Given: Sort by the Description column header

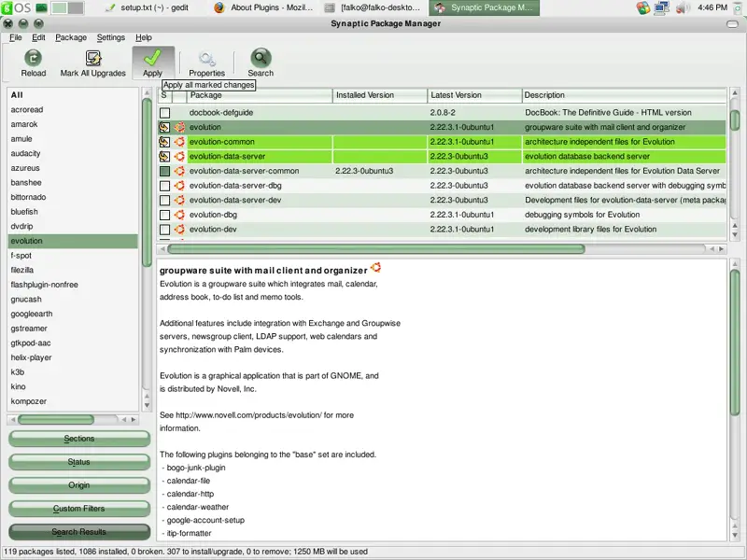Looking at the screenshot, I should 624,95.
